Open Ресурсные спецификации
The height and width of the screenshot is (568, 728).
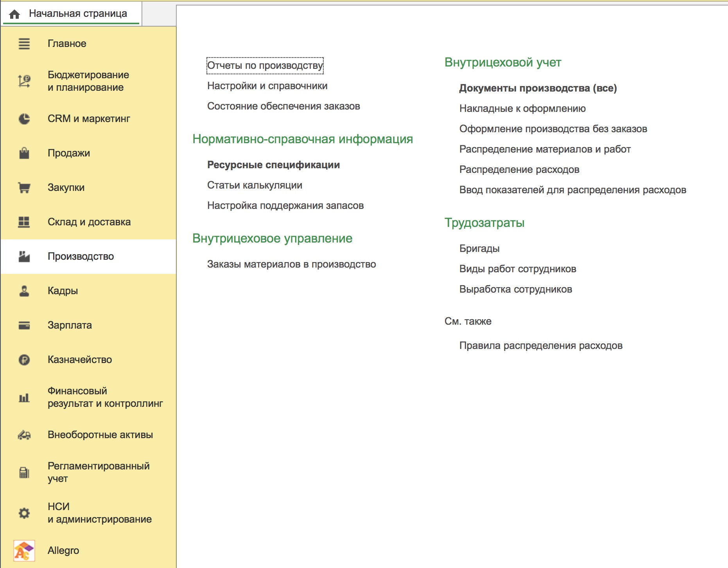point(273,165)
